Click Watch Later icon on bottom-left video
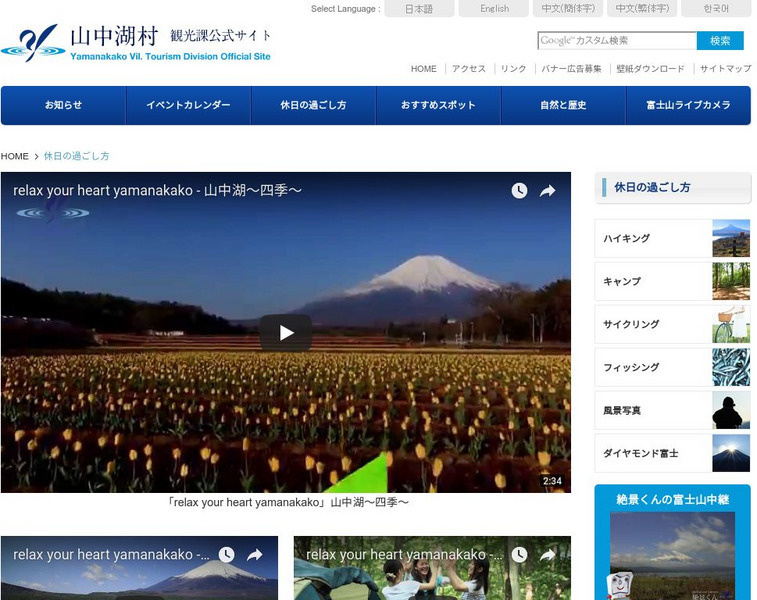Image resolution: width=757 pixels, height=600 pixels. (x=226, y=555)
